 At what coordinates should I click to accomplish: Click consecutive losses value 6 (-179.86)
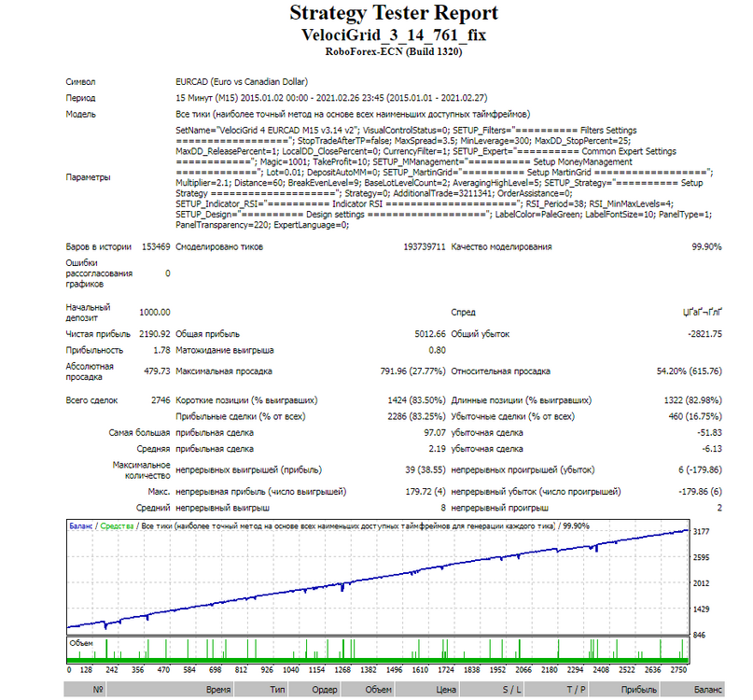pos(700,469)
